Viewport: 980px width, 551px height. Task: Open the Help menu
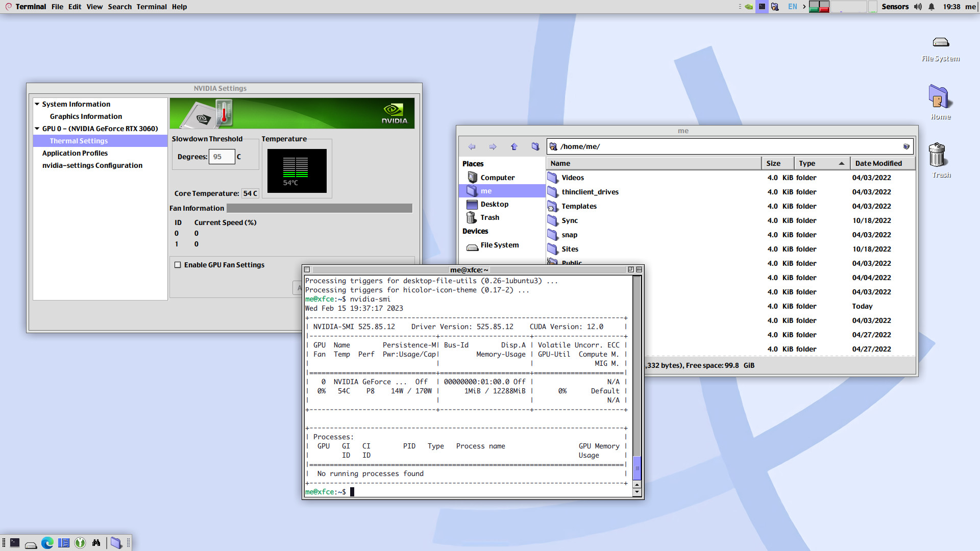(179, 7)
